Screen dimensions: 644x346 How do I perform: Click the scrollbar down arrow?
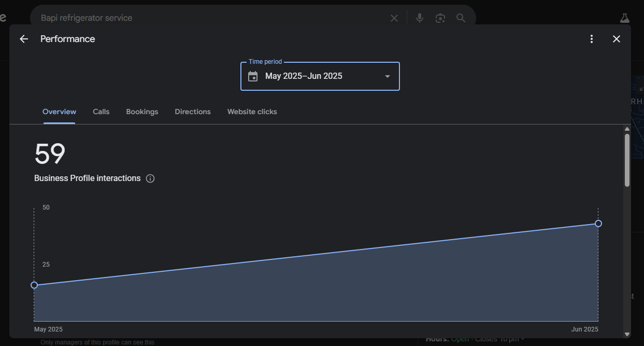tap(627, 334)
